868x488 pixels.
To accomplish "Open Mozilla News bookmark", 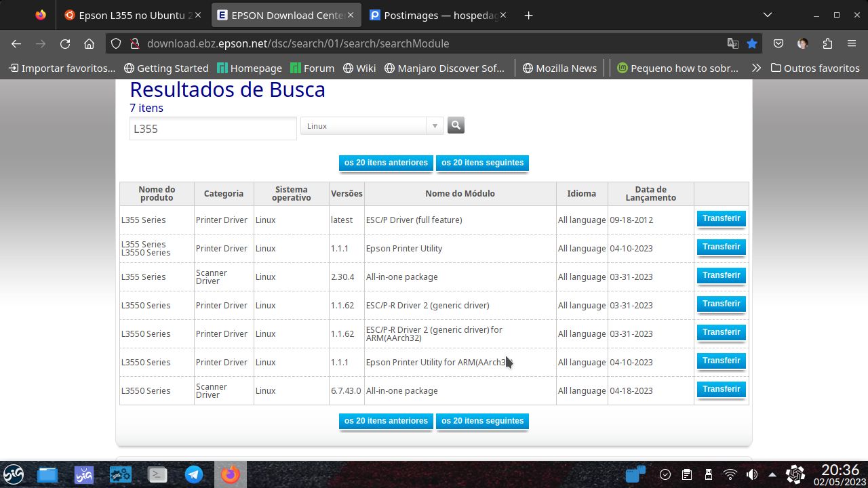I will tap(559, 68).
